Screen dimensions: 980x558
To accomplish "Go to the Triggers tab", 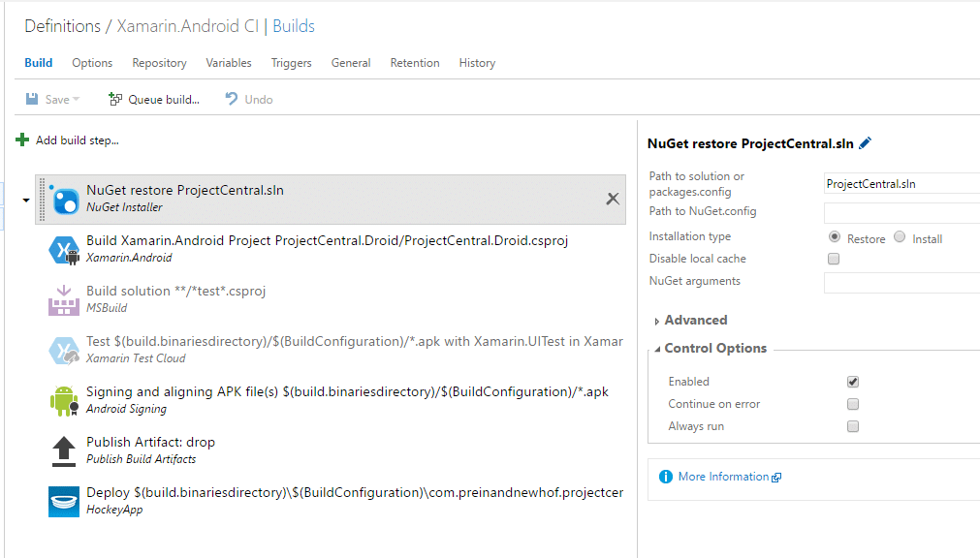I will 291,63.
